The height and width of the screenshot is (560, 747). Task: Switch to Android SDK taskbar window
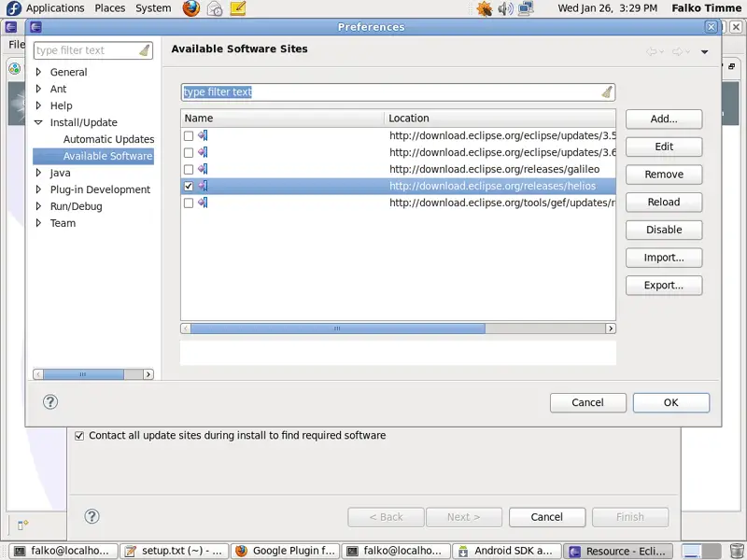(x=506, y=551)
